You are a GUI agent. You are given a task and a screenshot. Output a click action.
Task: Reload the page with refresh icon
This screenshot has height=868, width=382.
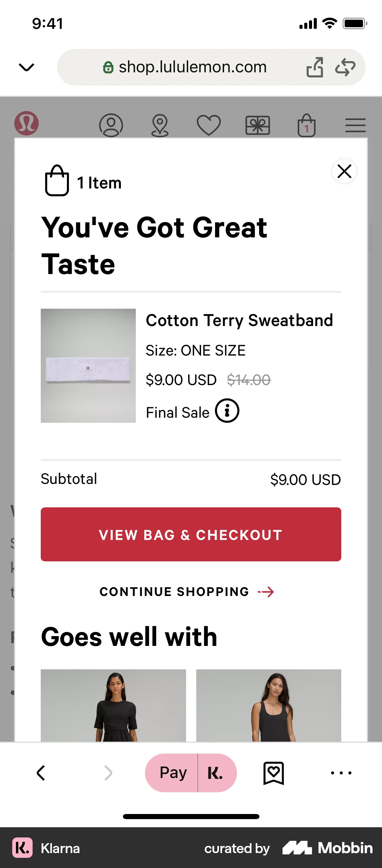tap(345, 67)
